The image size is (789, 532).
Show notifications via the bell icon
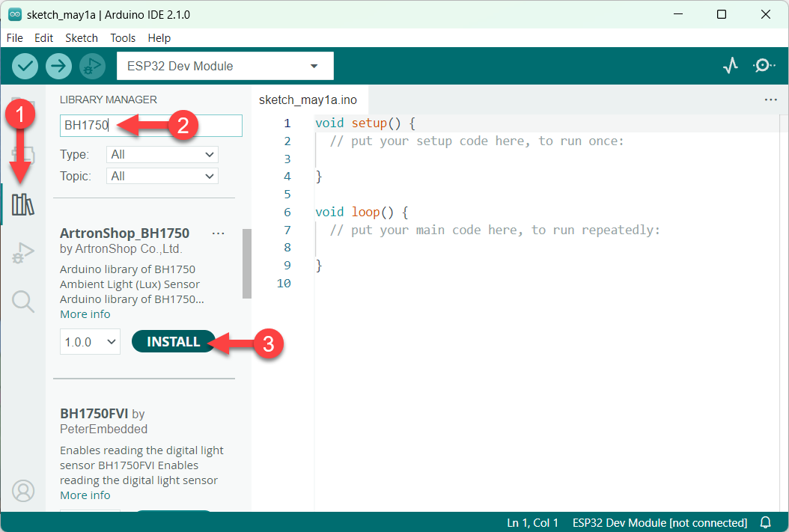(765, 522)
